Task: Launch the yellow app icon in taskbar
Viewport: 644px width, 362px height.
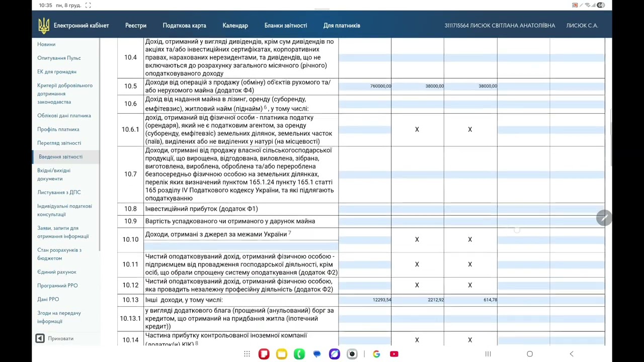Action: point(282,354)
